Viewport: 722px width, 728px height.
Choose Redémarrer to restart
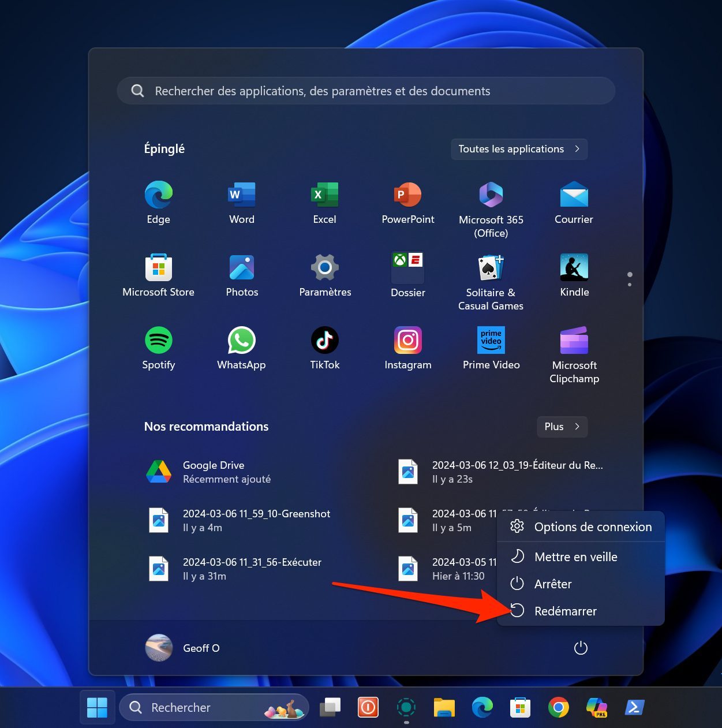click(581, 611)
